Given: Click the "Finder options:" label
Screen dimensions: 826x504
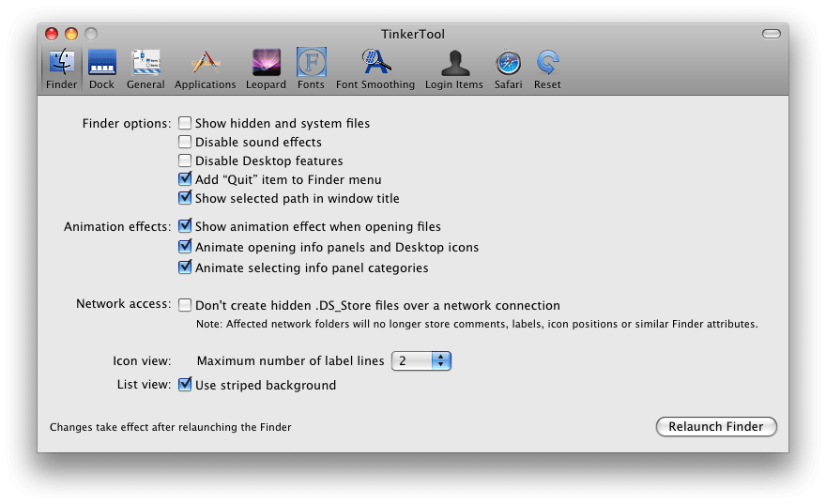Looking at the screenshot, I should (x=127, y=123).
